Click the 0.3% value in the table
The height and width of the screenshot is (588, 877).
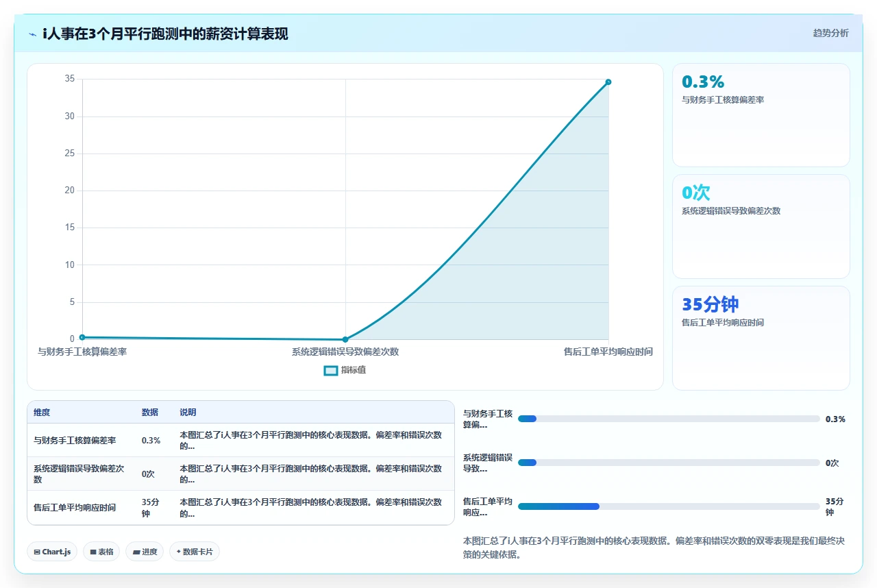[151, 441]
